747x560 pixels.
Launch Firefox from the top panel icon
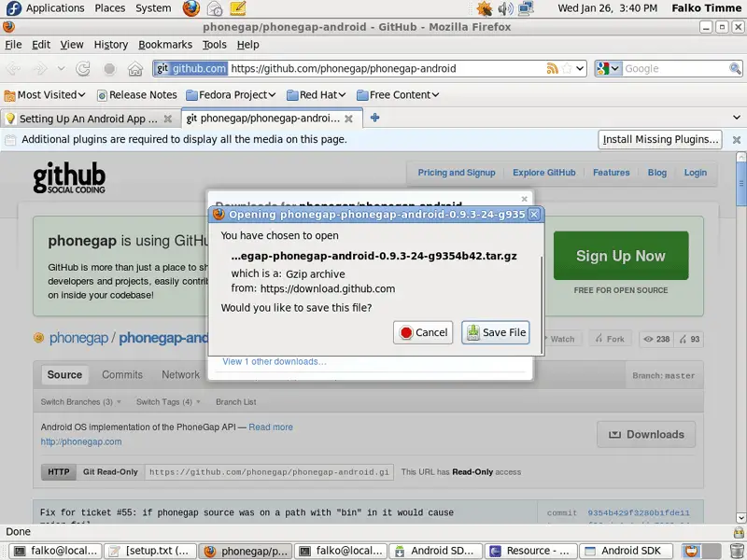[x=191, y=8]
